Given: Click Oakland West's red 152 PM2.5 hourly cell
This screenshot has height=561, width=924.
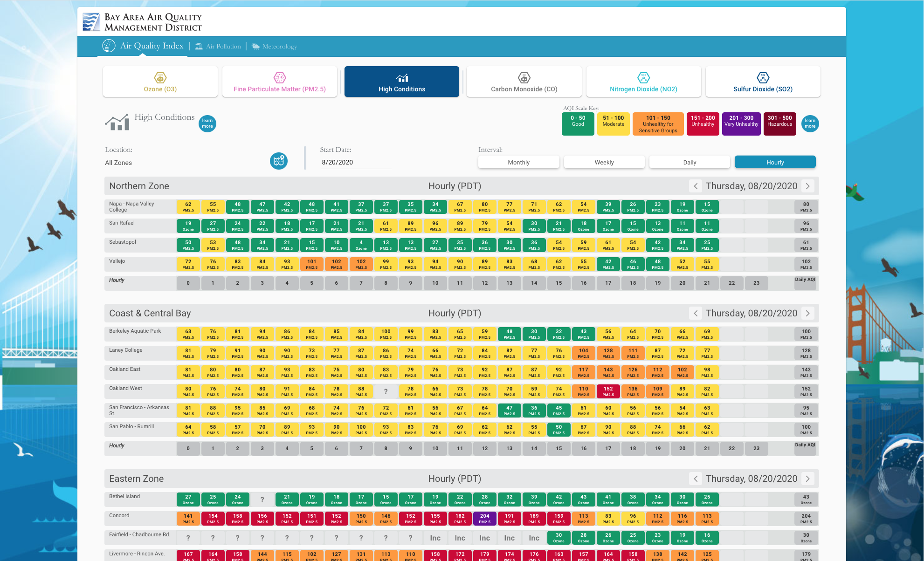Looking at the screenshot, I should (608, 391).
